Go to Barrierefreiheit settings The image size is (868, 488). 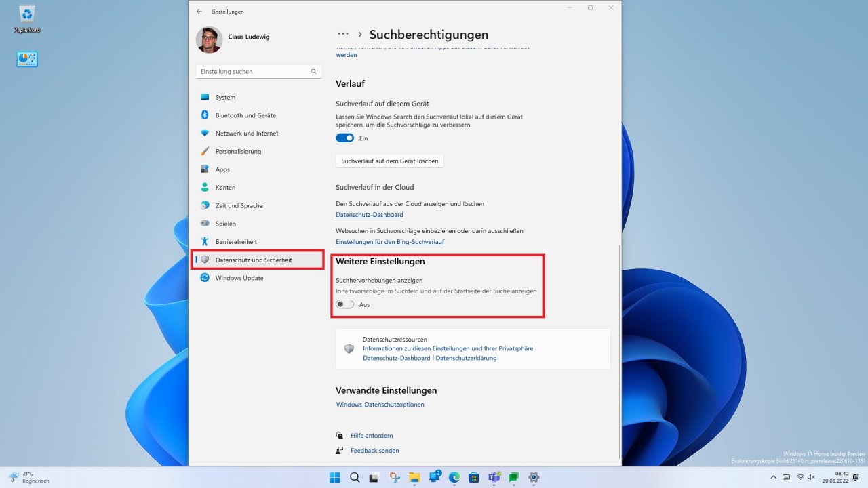click(x=258, y=242)
